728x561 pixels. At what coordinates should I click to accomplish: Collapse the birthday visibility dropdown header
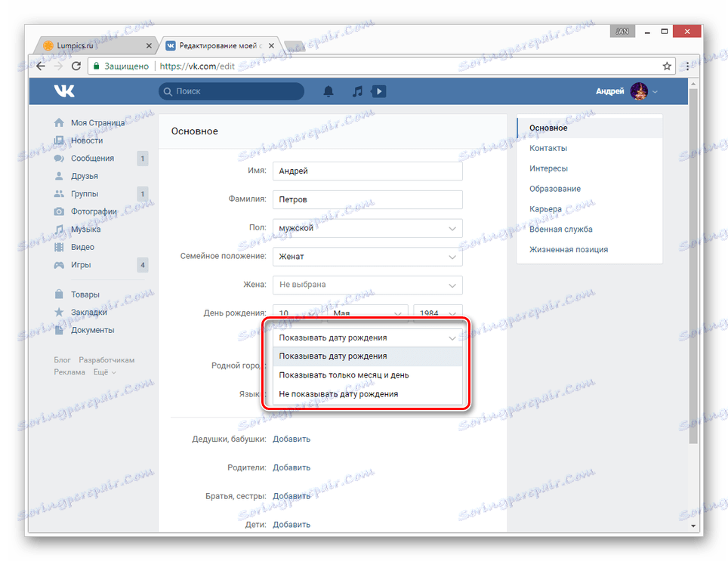click(367, 338)
